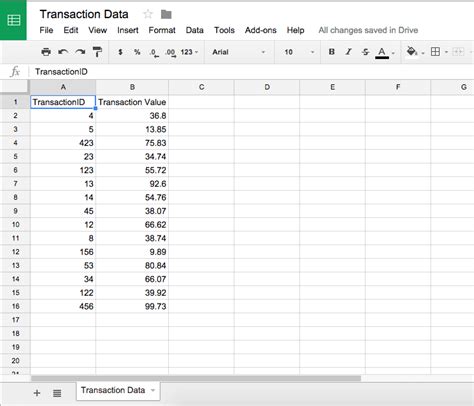Viewport: 474px width, 406px height.
Task: Select cell containing 92.6
Action: point(132,184)
